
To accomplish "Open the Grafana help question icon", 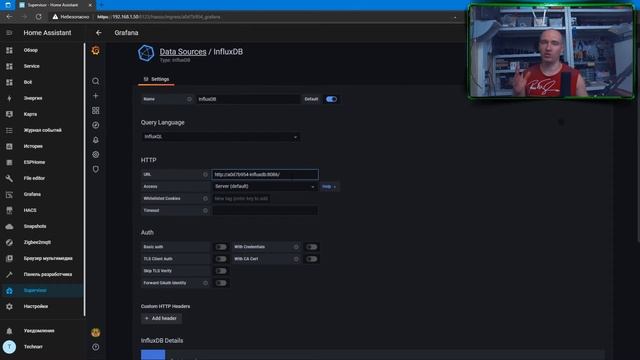I will point(96,347).
